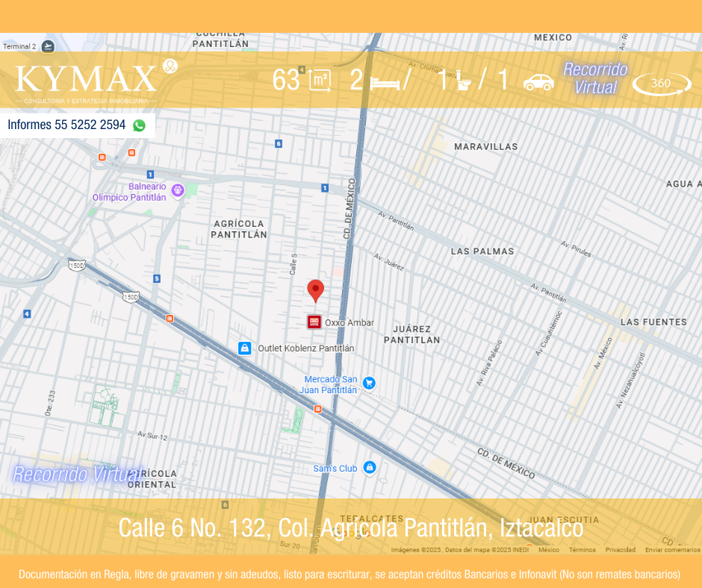702x588 pixels.
Task: Click the Av. Riva Palacio street label
Action: point(489,363)
